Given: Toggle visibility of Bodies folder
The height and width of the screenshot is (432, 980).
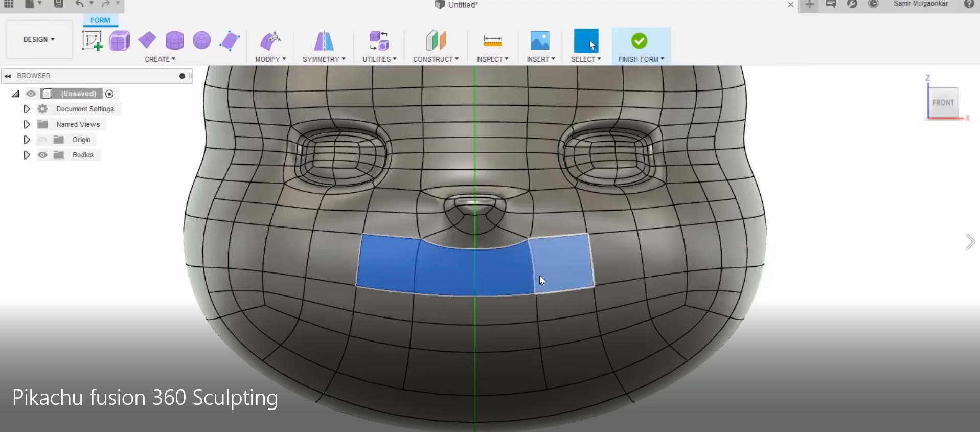Looking at the screenshot, I should [x=42, y=155].
